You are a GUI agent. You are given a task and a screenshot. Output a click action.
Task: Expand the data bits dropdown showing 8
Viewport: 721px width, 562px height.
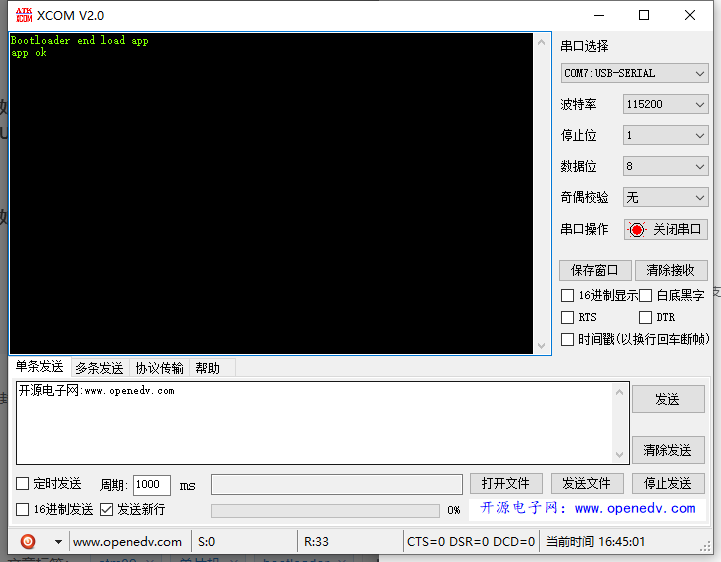[x=665, y=166]
